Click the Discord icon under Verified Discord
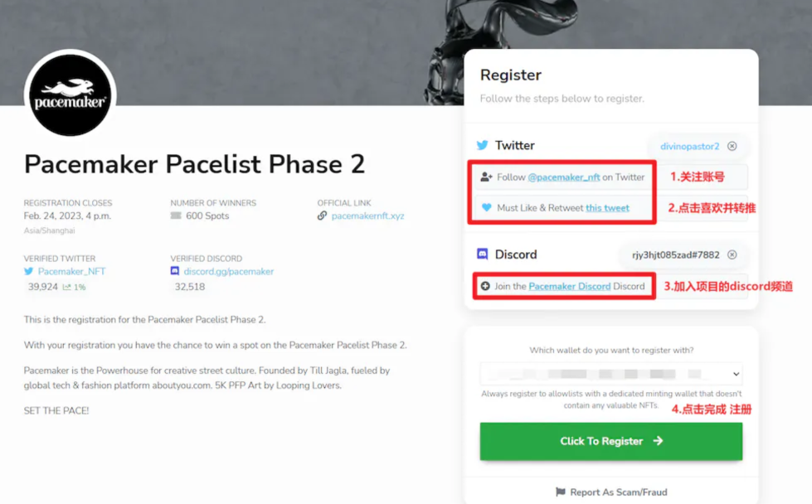812x504 pixels. [175, 272]
